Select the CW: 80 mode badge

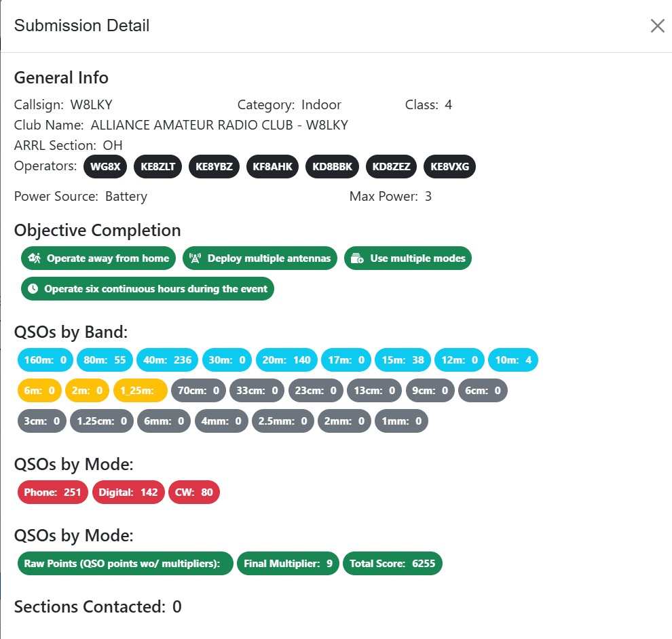click(193, 492)
